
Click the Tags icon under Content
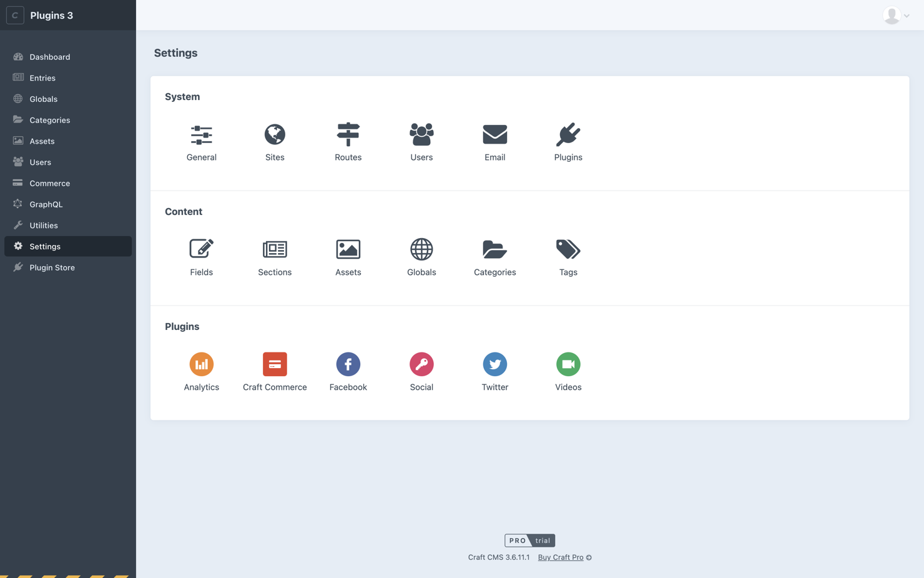pos(568,249)
